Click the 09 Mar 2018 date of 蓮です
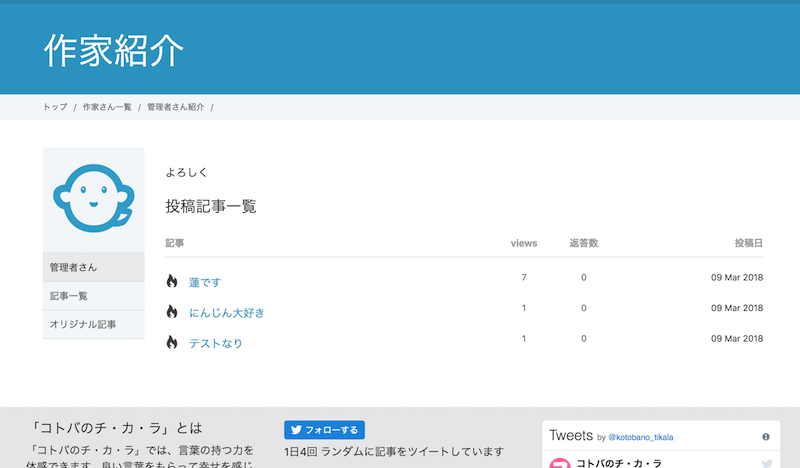Screen dimensions: 800x468 coord(737,278)
